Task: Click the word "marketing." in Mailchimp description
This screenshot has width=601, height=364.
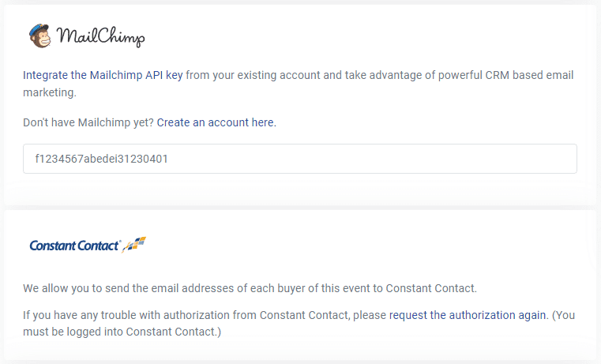Action: point(50,92)
